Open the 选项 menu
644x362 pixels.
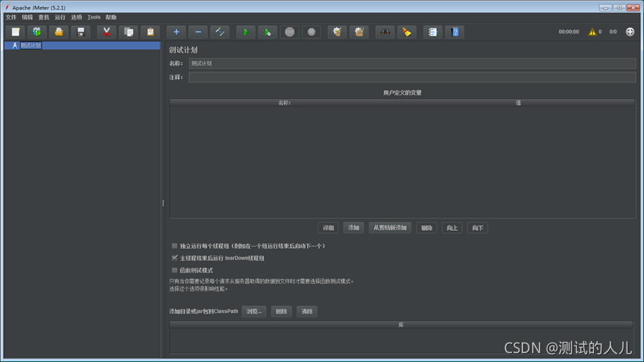76,17
